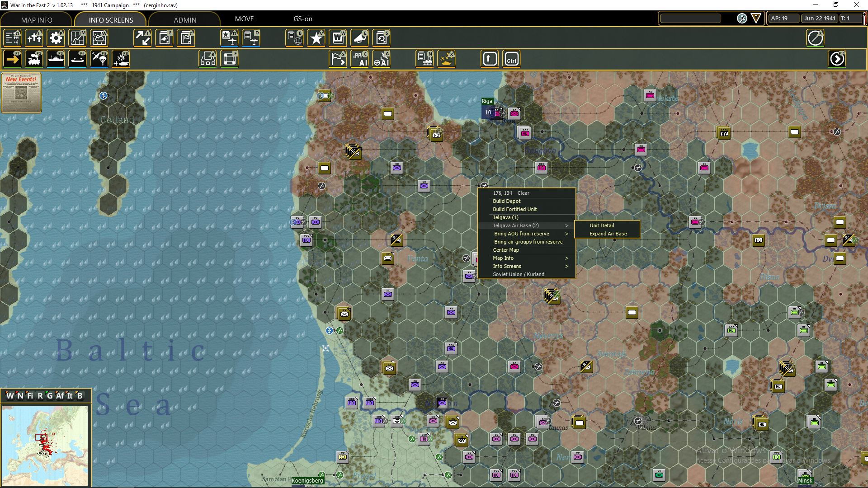Choose Expand Air Base in submenu
The width and height of the screenshot is (868, 488).
[x=607, y=234]
